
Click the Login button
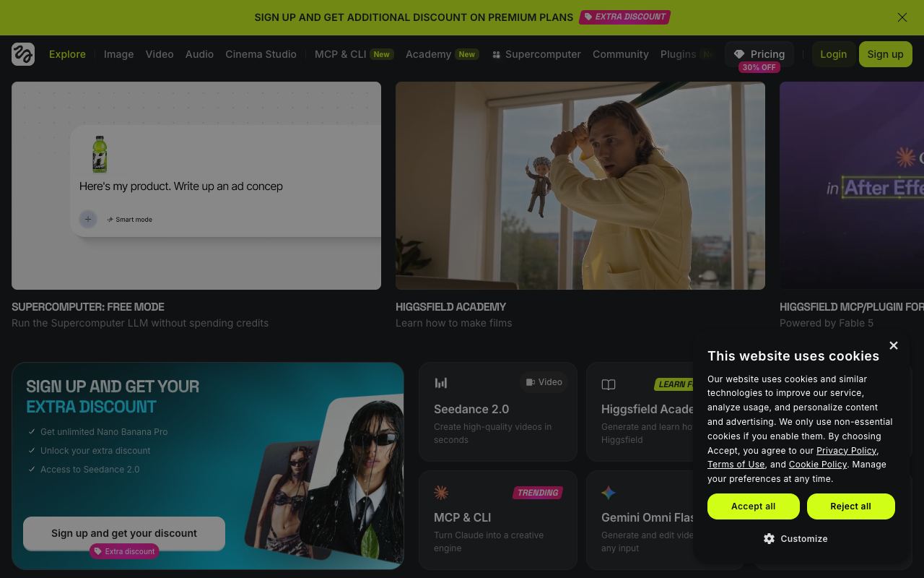point(833,54)
